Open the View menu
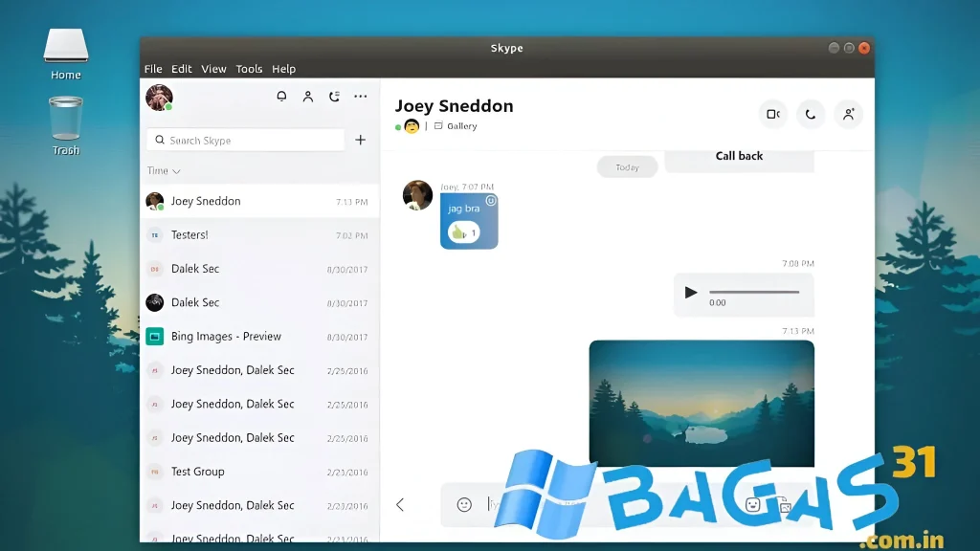Viewport: 980px width, 551px height. click(213, 69)
